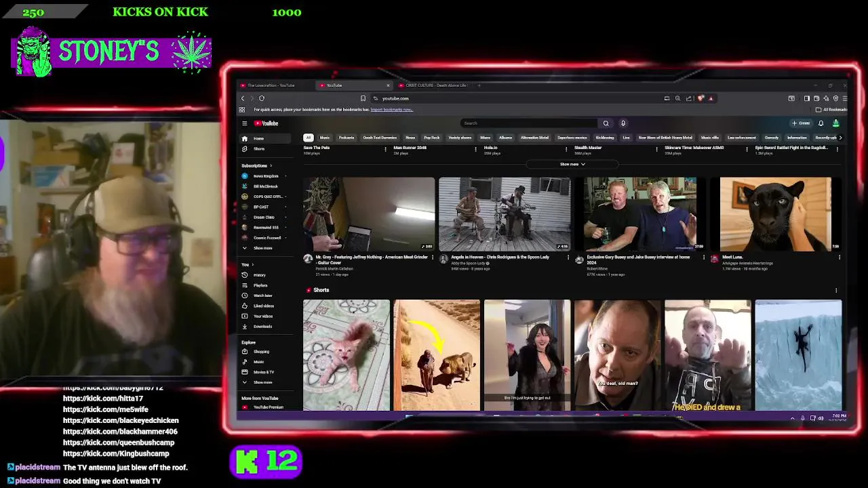This screenshot has width=868, height=488.
Task: Open more options for Man Runner 2048
Action: 476,148
